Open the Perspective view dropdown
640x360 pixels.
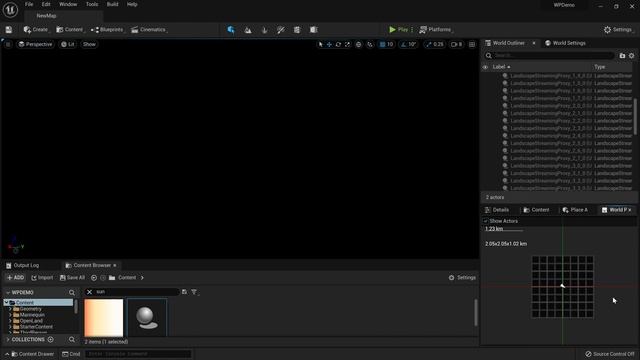[36, 44]
